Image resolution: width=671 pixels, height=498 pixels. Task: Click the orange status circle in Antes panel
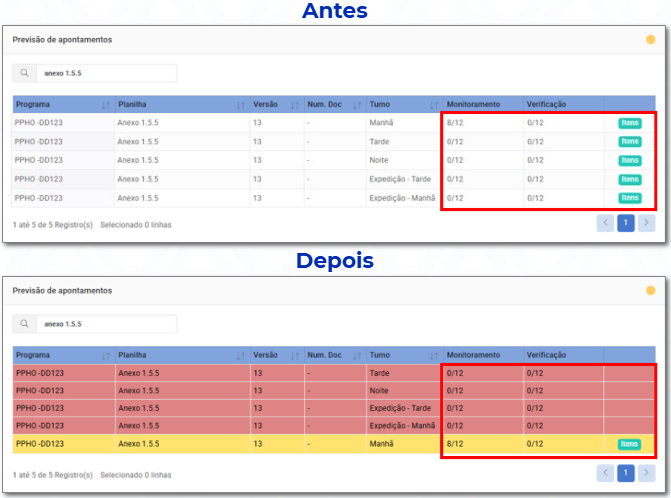[x=650, y=39]
